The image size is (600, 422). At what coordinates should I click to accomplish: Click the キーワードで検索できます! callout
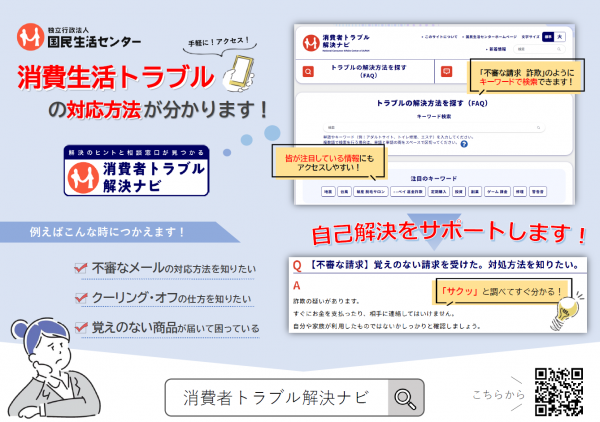(527, 77)
